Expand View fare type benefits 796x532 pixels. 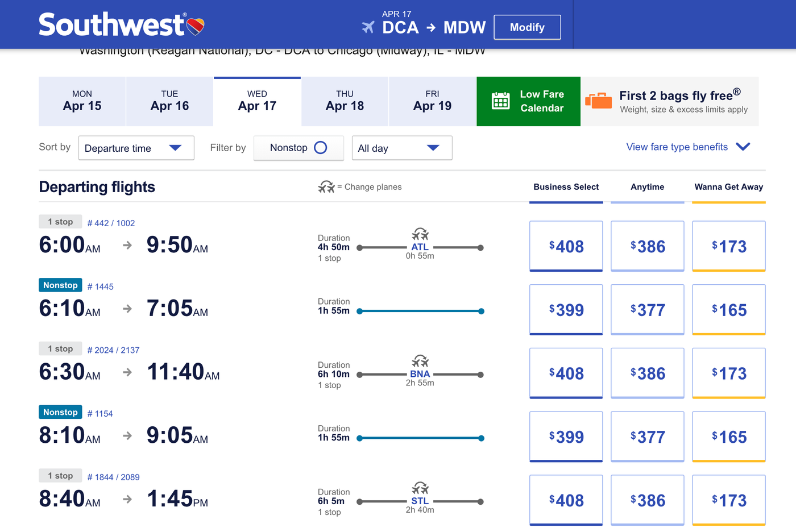point(688,147)
